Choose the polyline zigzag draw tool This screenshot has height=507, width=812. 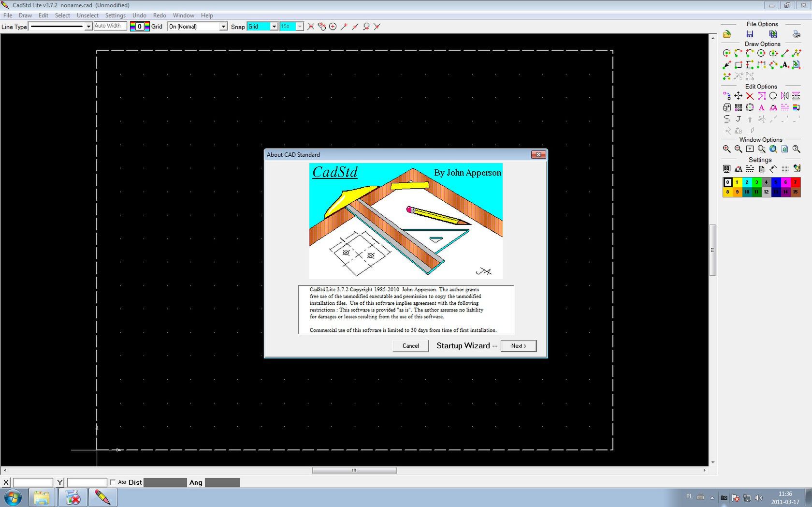pyautogui.click(x=797, y=53)
